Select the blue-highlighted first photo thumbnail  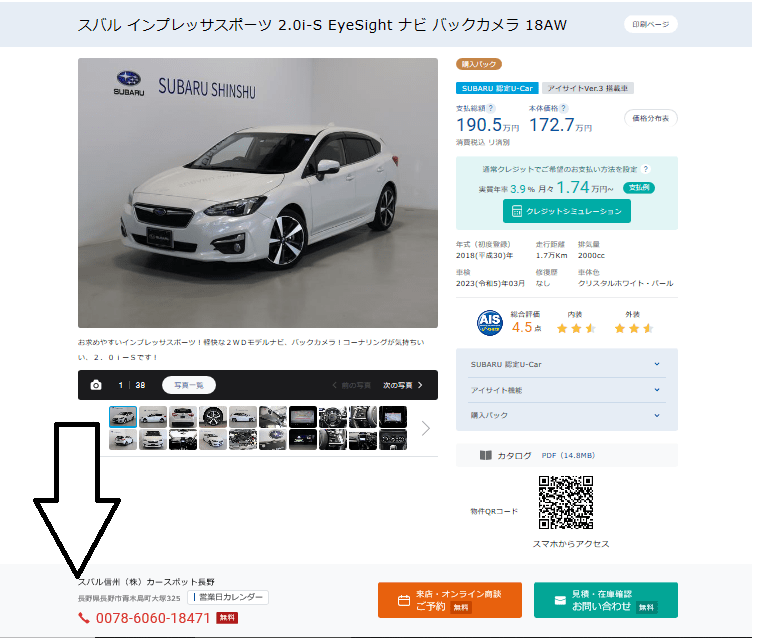[x=123, y=417]
